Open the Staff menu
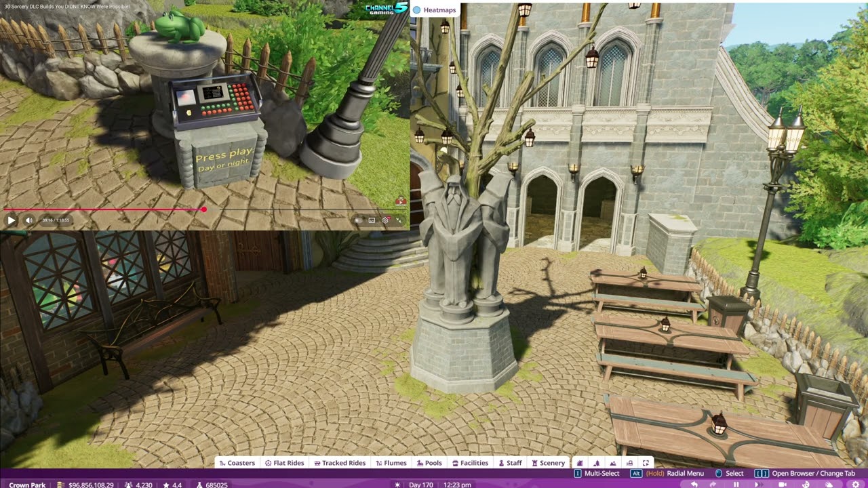The image size is (868, 488). click(511, 463)
